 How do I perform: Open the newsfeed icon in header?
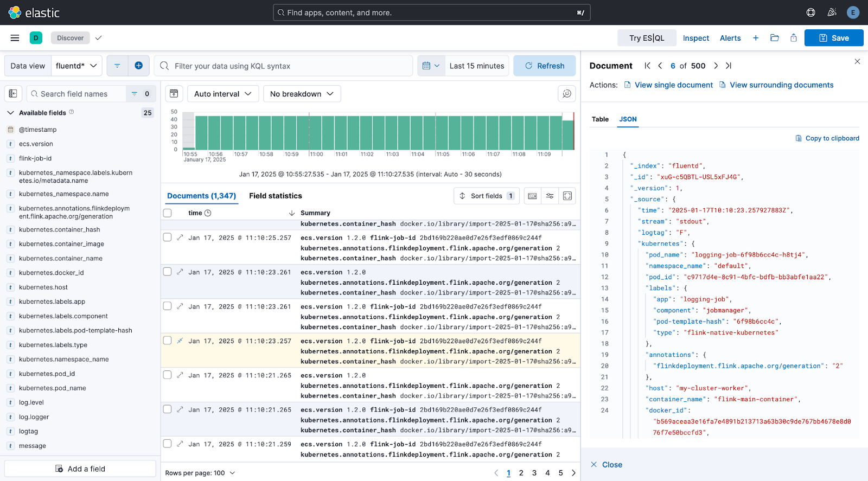coord(832,12)
